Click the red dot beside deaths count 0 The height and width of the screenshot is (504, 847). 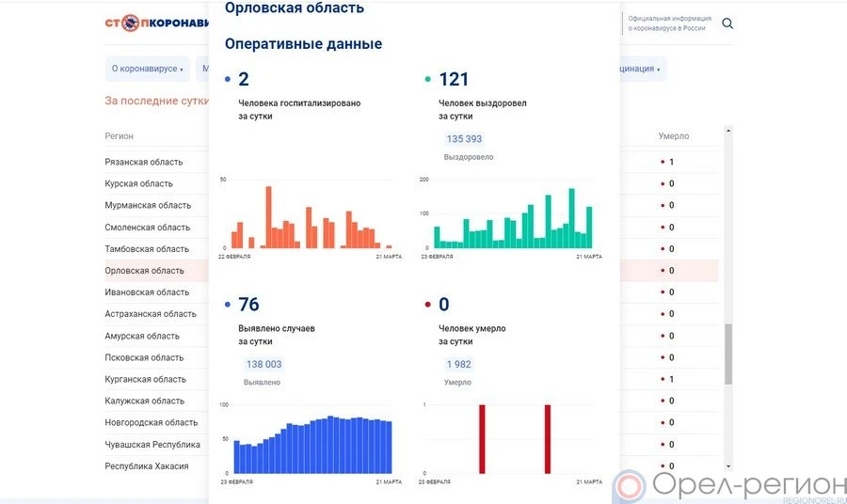[x=428, y=305]
